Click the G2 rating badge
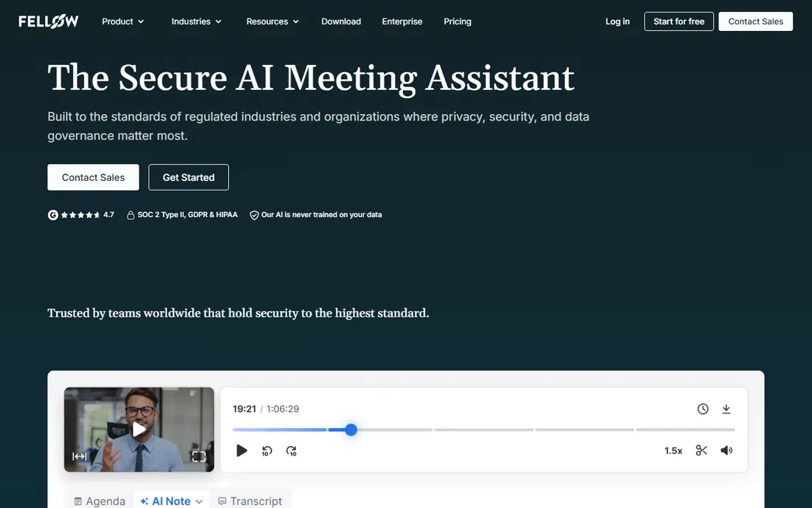This screenshot has height=508, width=812. (53, 215)
